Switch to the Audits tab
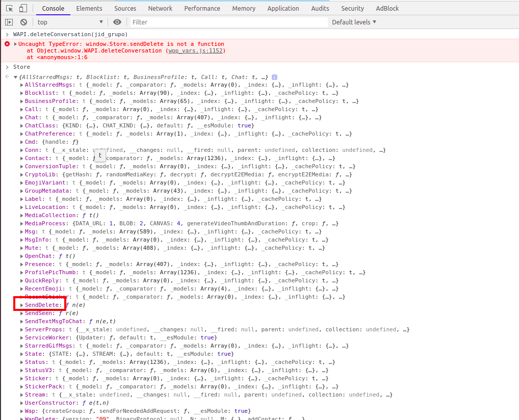Image resolution: width=519 pixels, height=420 pixels. pyautogui.click(x=320, y=9)
